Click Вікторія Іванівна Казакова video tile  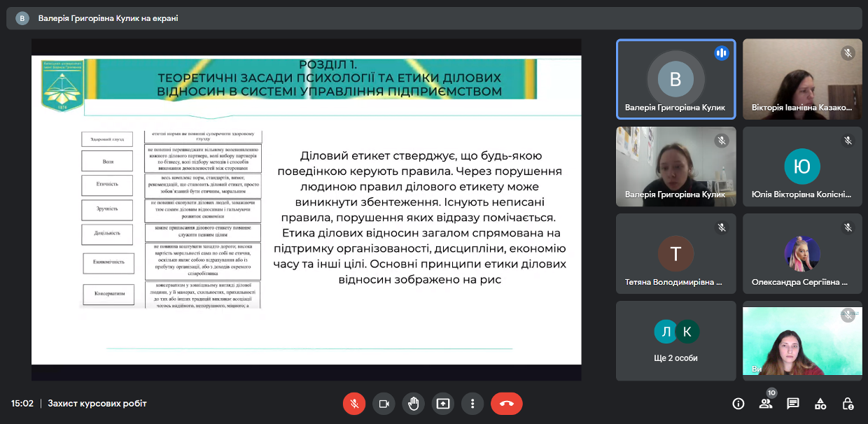pyautogui.click(x=802, y=79)
